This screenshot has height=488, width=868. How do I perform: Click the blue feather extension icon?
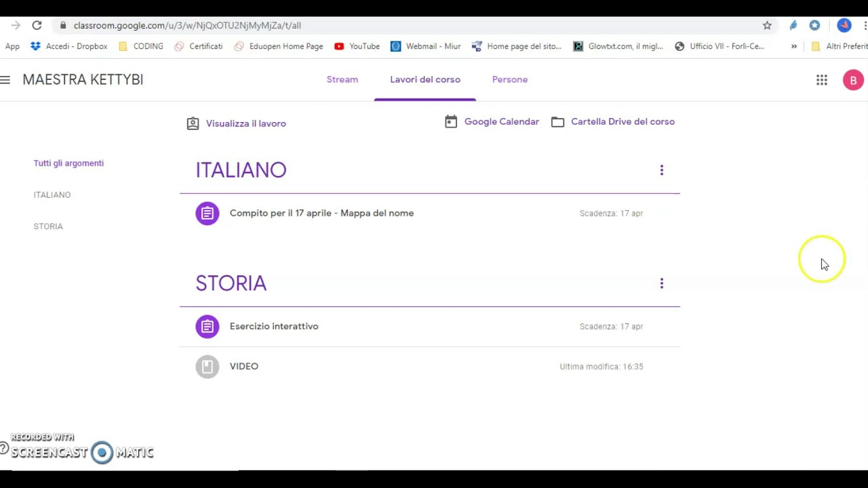[793, 25]
